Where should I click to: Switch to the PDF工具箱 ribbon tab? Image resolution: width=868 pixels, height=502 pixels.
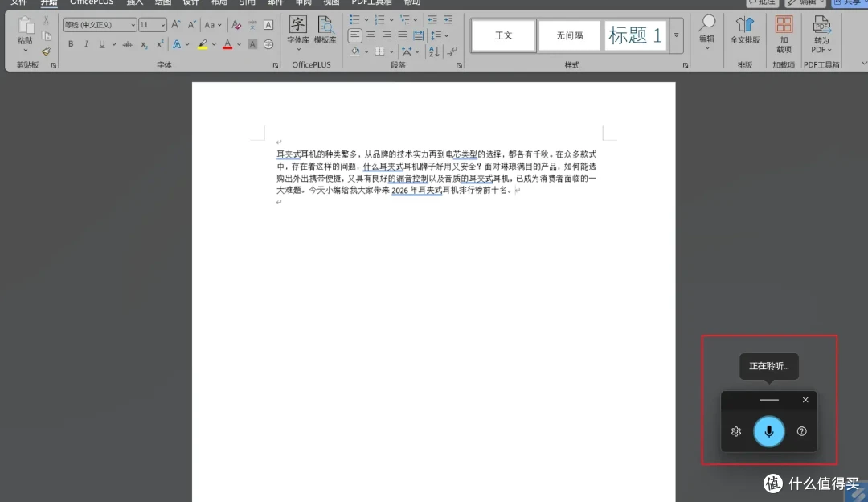pyautogui.click(x=372, y=2)
